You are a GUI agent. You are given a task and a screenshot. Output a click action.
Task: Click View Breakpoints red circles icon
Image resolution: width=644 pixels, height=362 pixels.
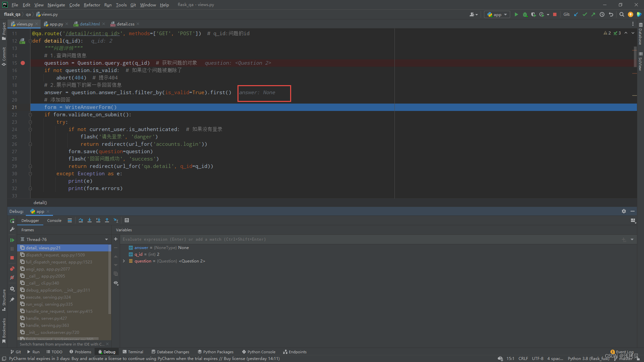(x=12, y=269)
